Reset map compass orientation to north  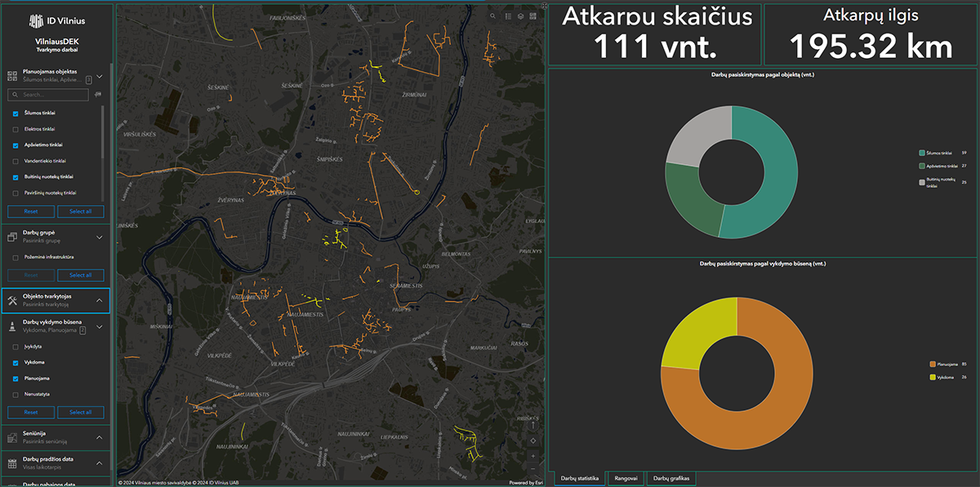tap(532, 425)
